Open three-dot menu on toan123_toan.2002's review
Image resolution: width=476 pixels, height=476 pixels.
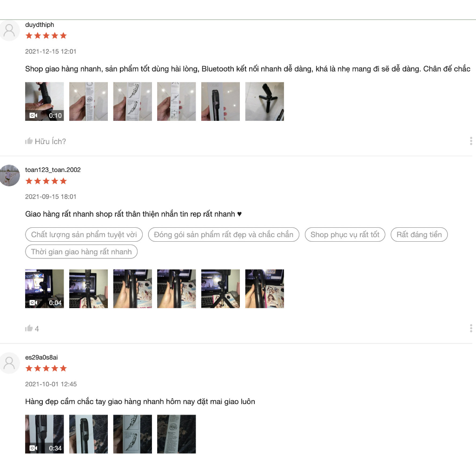[x=471, y=328]
